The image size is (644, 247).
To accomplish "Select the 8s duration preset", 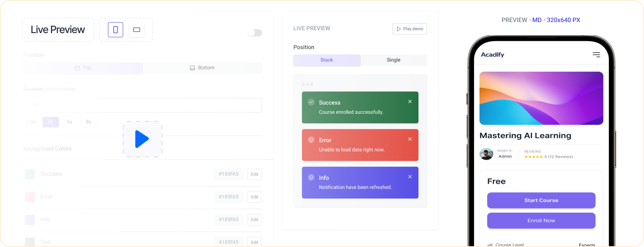I will coord(89,122).
